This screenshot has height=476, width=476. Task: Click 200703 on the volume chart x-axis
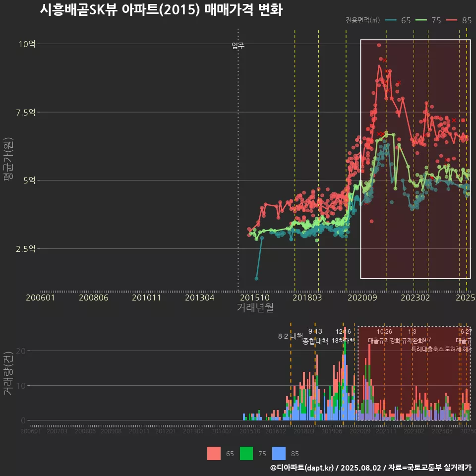tap(57, 431)
